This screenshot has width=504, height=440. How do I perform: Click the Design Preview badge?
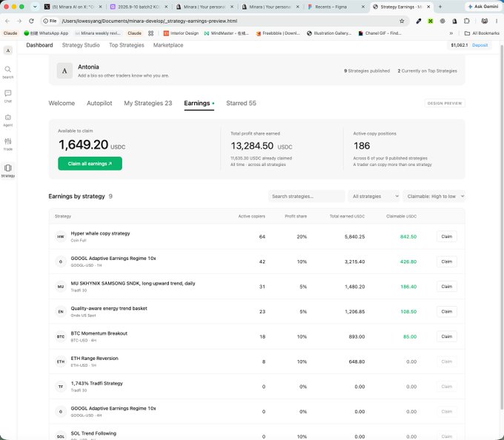(x=445, y=103)
